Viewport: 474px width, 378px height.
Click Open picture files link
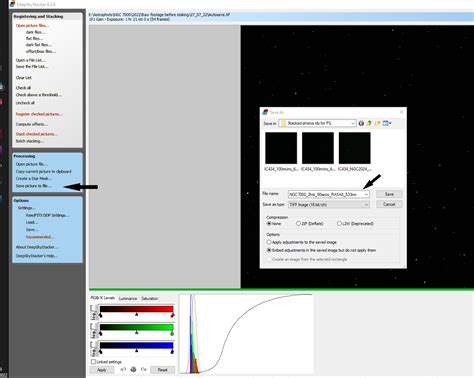tap(32, 26)
